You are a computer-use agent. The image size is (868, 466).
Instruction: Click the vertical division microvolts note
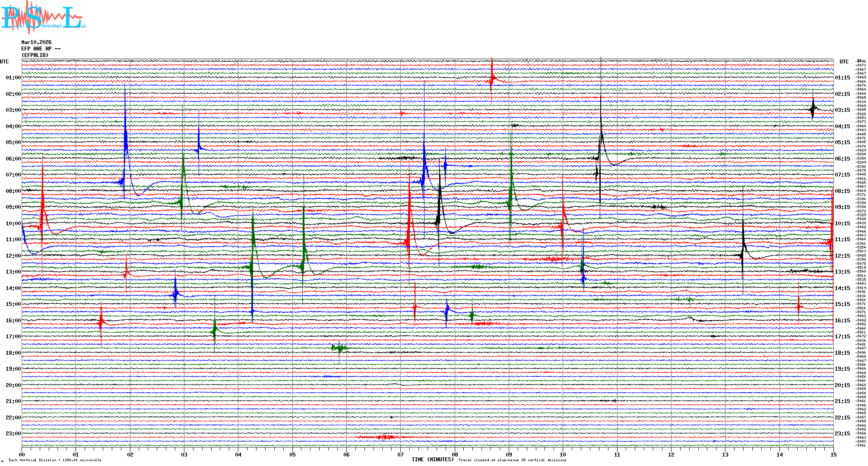point(55,460)
